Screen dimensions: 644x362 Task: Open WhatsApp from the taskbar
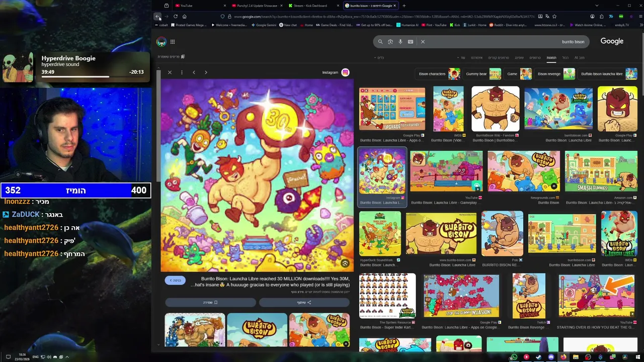coord(514,357)
